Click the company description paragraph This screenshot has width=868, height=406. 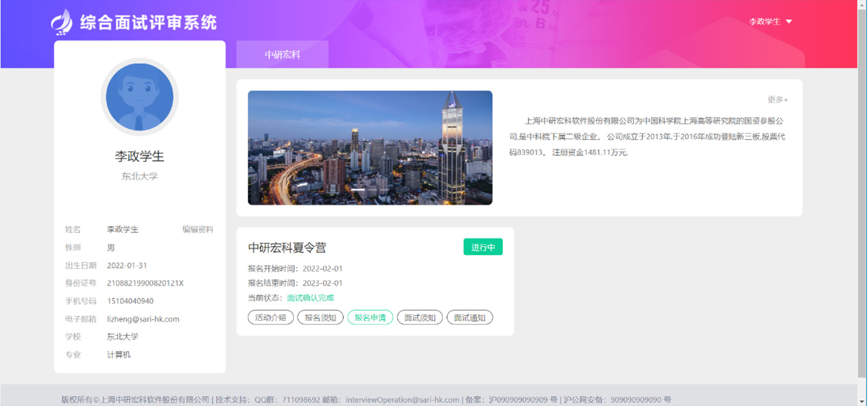(647, 136)
